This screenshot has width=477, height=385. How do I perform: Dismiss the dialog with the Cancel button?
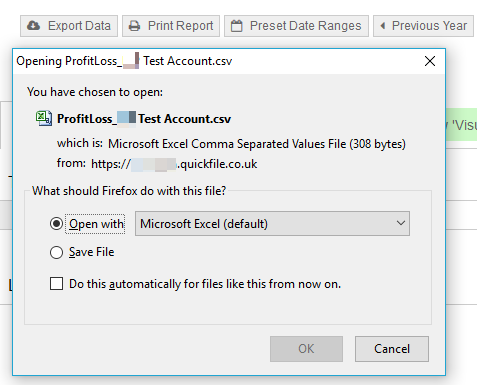coord(392,349)
